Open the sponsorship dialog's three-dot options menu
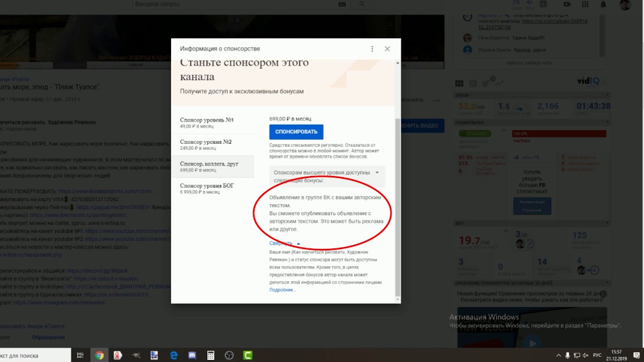 click(x=372, y=49)
